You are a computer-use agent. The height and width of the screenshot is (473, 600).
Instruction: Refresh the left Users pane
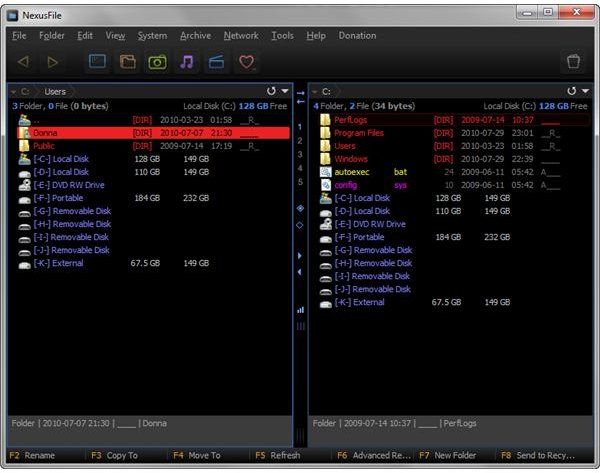(271, 91)
